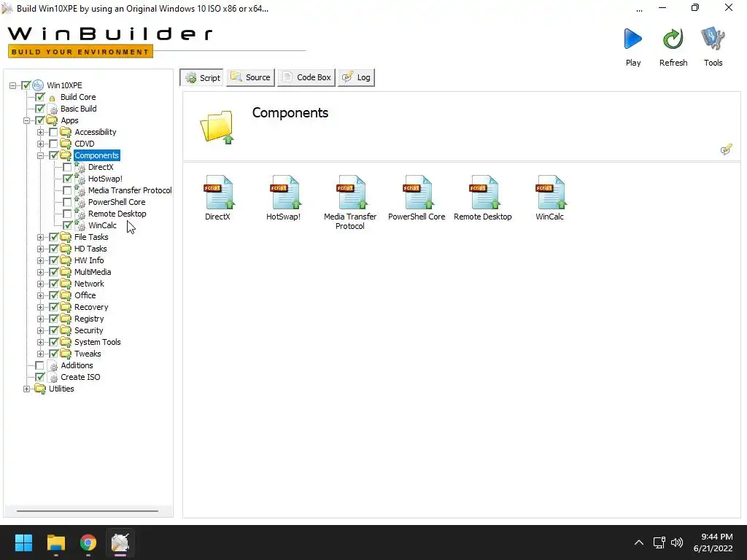The image size is (747, 560).
Task: Expand the HW Info tree node
Action: [41, 260]
